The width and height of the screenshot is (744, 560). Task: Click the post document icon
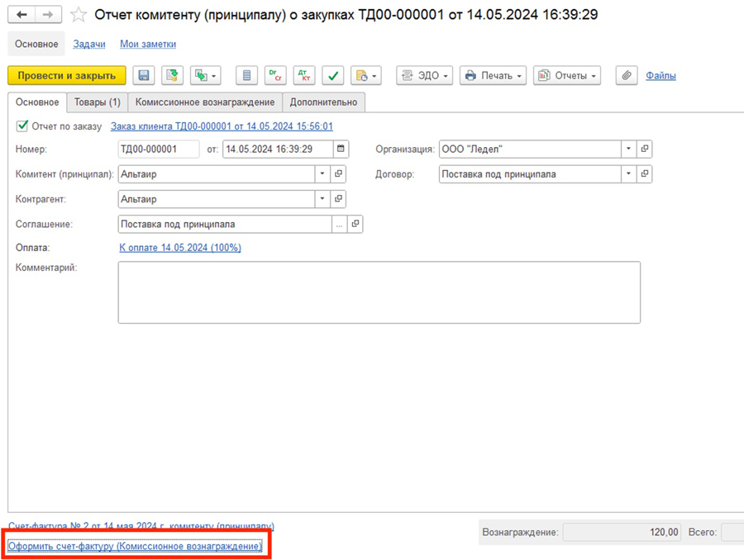click(x=172, y=76)
